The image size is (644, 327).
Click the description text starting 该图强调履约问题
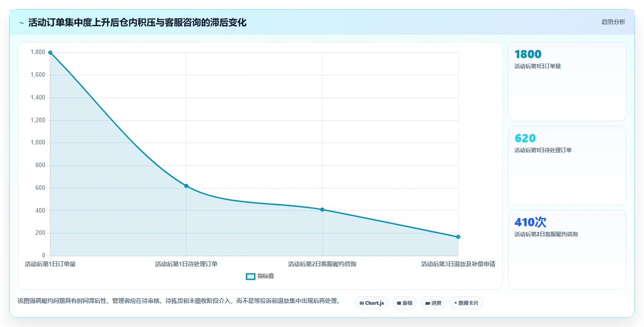tap(179, 301)
